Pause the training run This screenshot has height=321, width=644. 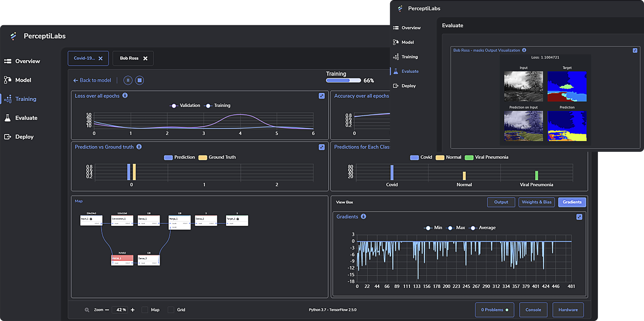coord(128,80)
